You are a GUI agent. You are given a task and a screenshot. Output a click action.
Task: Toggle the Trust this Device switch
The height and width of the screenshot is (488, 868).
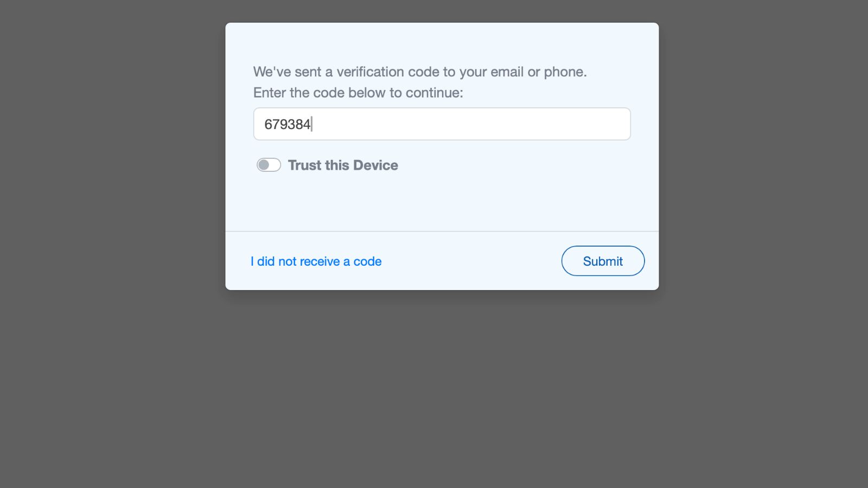click(x=269, y=165)
